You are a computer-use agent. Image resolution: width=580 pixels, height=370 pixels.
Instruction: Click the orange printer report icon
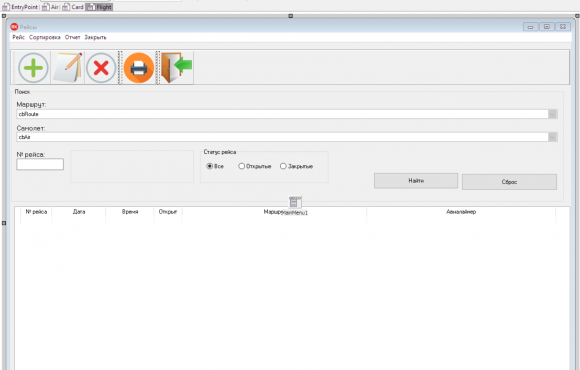pos(139,68)
